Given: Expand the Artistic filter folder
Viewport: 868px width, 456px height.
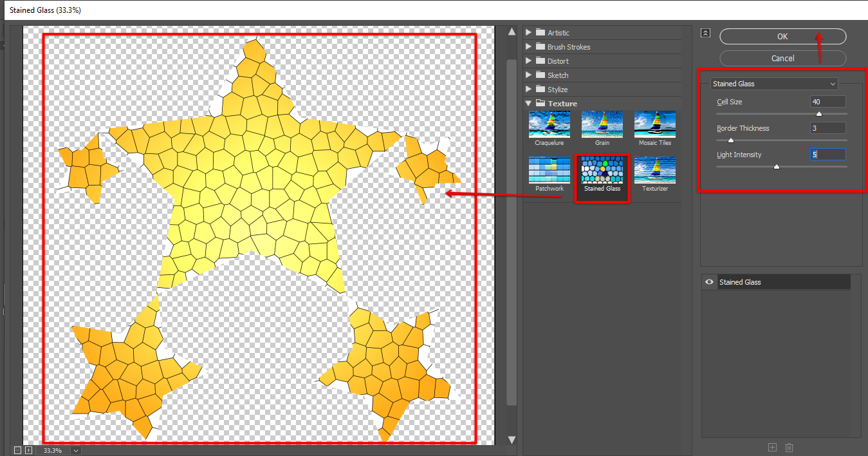Looking at the screenshot, I should (529, 33).
